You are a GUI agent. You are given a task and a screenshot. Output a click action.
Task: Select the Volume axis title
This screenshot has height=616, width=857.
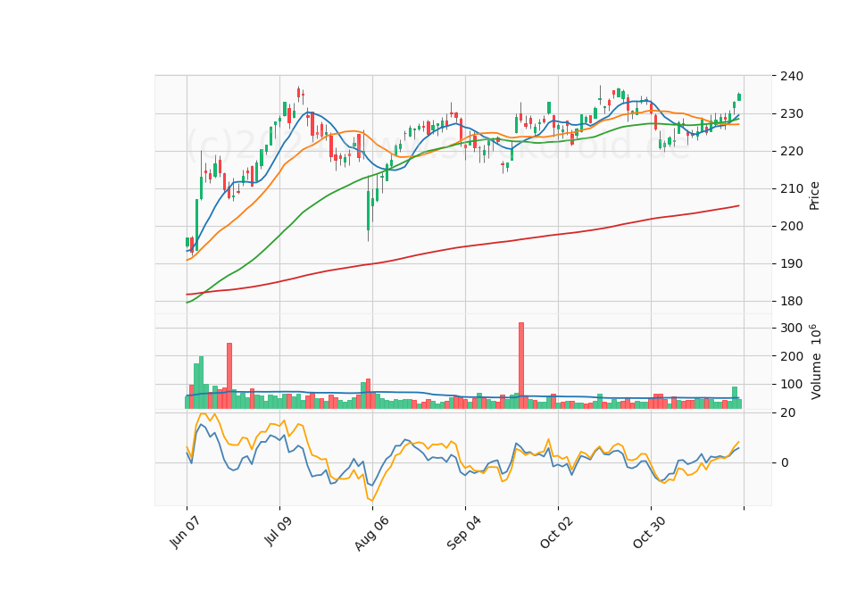click(815, 362)
